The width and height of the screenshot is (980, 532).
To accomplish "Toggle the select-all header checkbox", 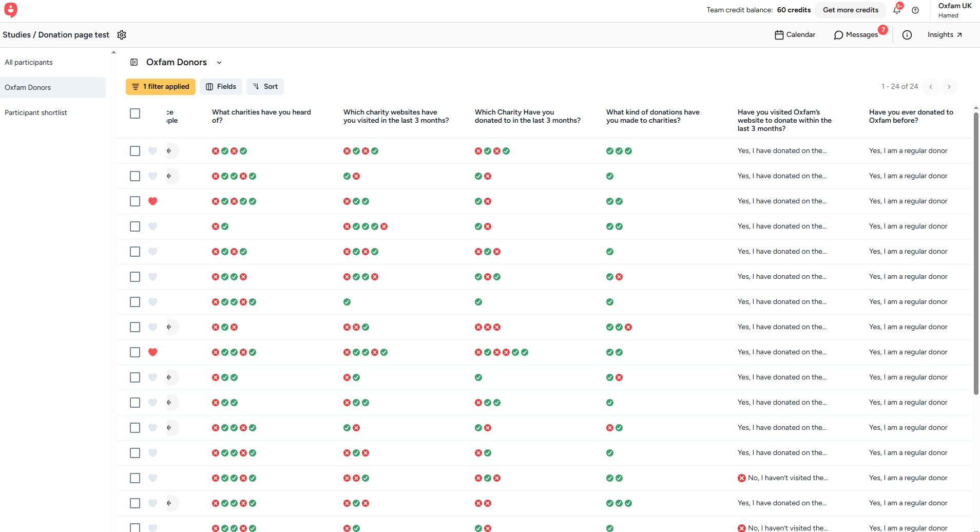I will [x=135, y=113].
